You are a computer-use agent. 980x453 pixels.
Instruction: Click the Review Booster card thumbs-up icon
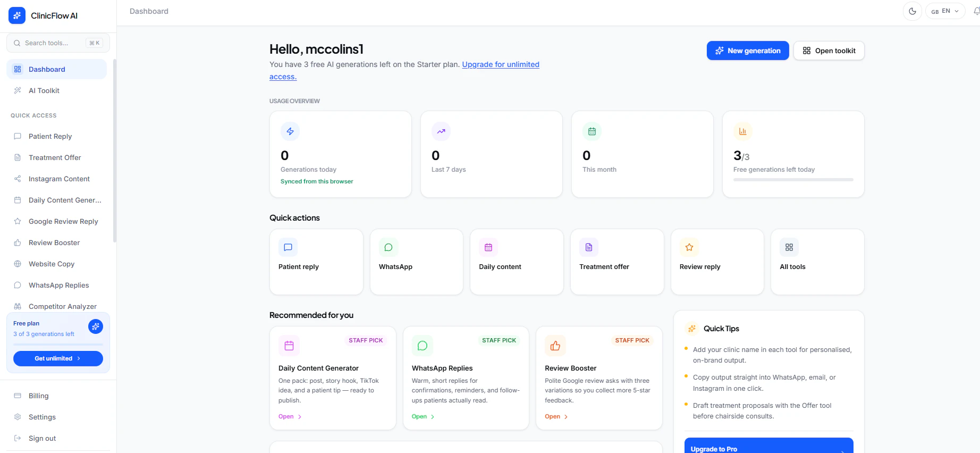pos(555,346)
